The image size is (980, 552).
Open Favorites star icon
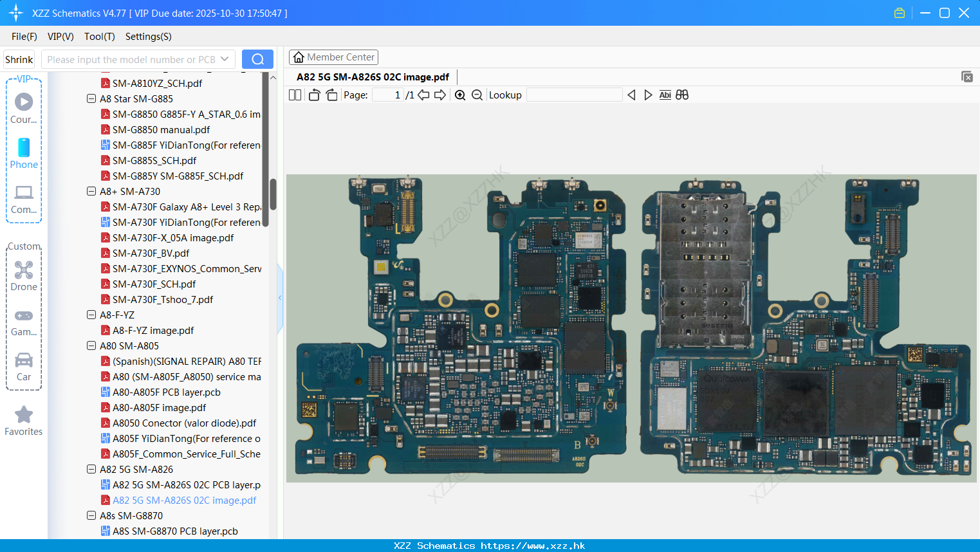[x=24, y=421]
